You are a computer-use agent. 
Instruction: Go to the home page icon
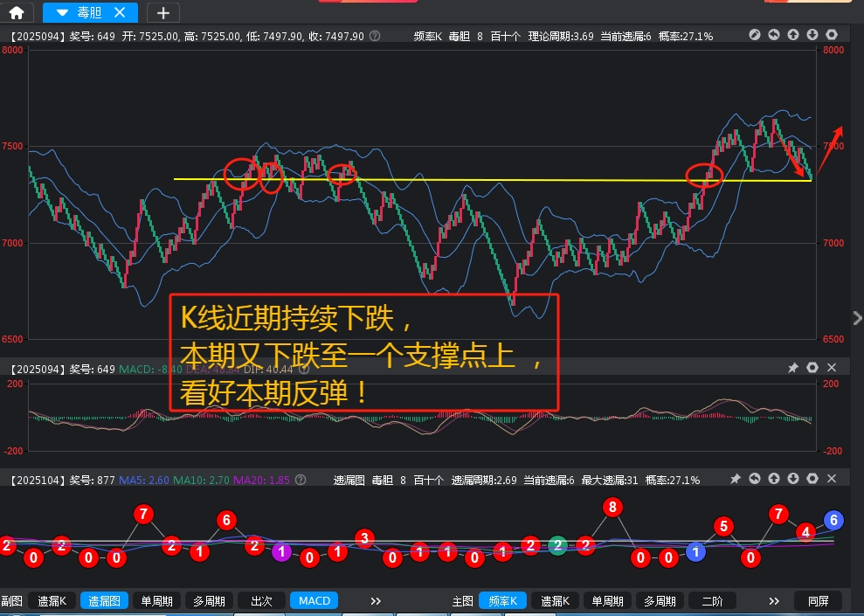(x=17, y=12)
